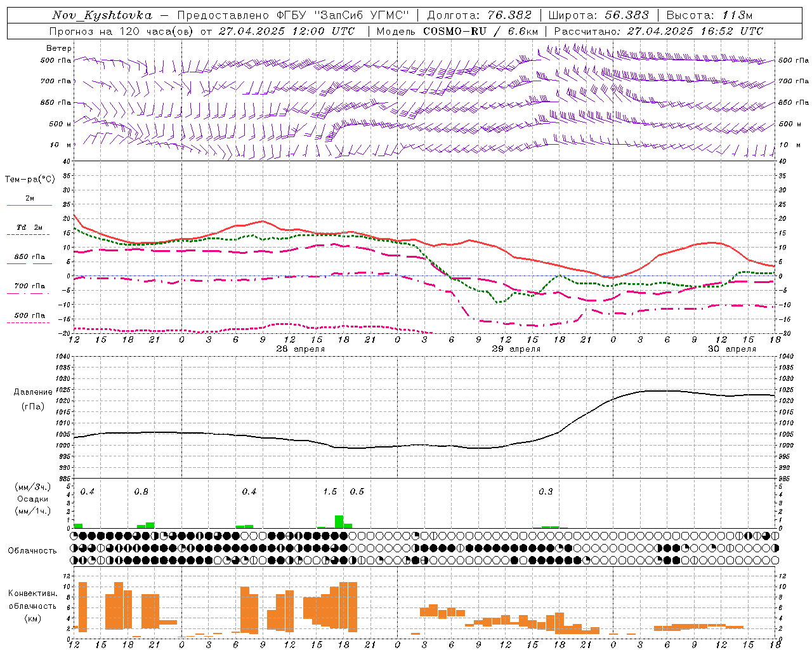The image size is (812, 650).
Task: Click the 'Конвективн.' convective cloud label
Action: click(x=32, y=594)
